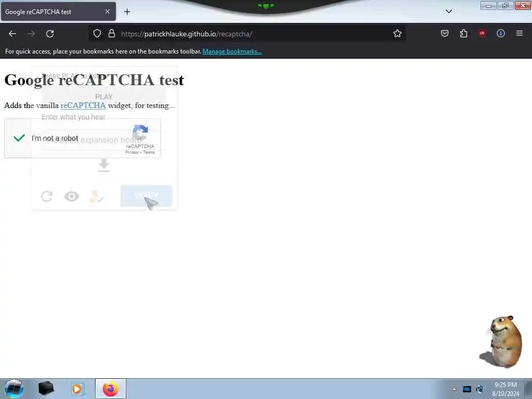Viewport: 532px width, 399px height.
Task: Expand the list all tabs chevron
Action: (x=448, y=11)
